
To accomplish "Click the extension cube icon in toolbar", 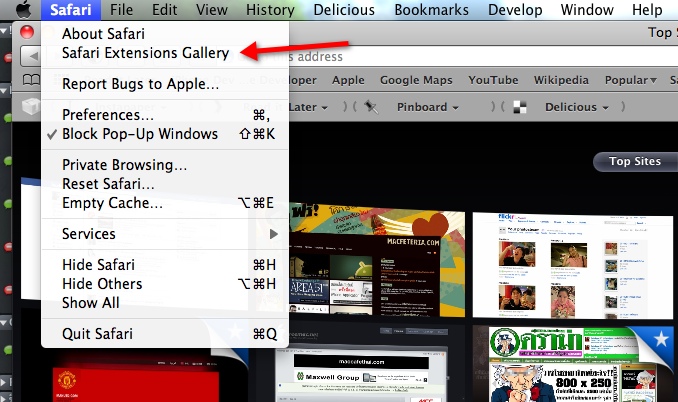I will click(x=30, y=106).
